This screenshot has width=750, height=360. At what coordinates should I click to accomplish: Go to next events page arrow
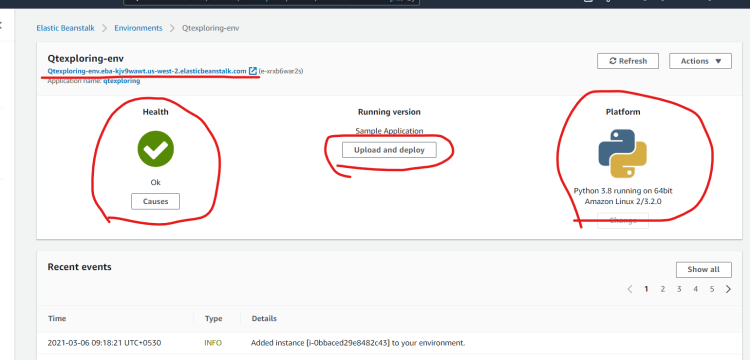pos(728,289)
